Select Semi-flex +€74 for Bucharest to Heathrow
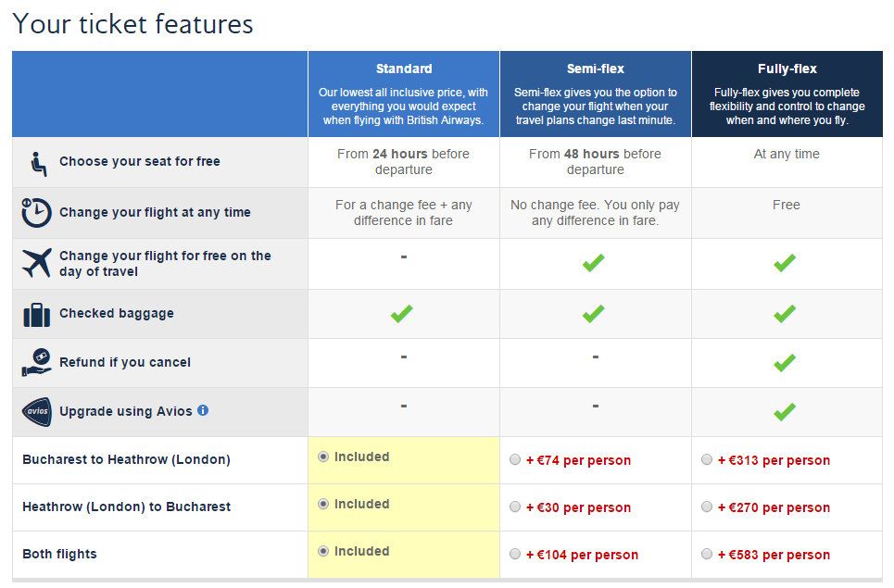Image resolution: width=894 pixels, height=588 pixels. pos(515,459)
